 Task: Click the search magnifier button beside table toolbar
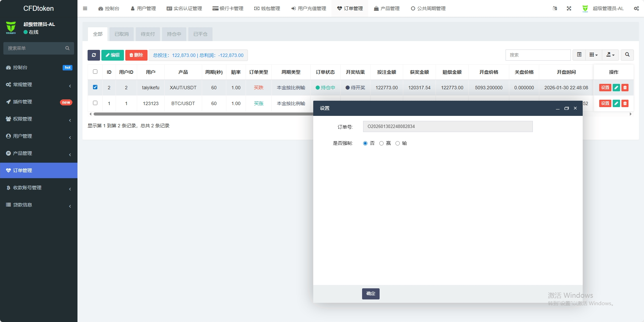(627, 55)
